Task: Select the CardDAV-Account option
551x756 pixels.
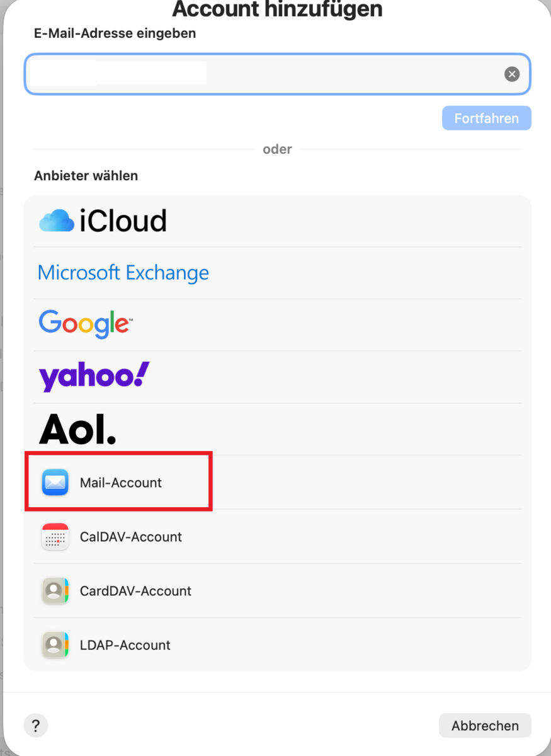Action: pyautogui.click(x=135, y=591)
